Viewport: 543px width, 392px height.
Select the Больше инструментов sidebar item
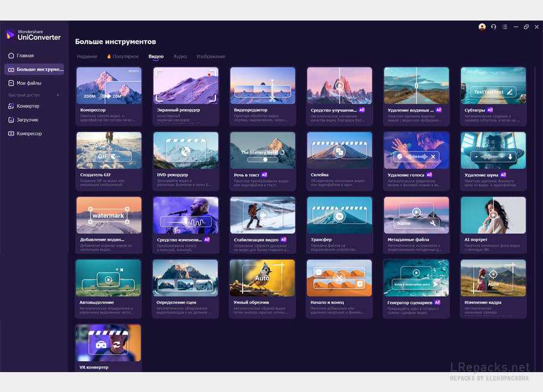click(34, 69)
